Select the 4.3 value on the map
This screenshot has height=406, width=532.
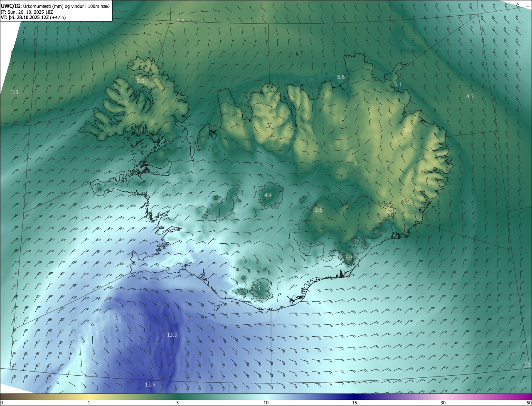tap(470, 96)
